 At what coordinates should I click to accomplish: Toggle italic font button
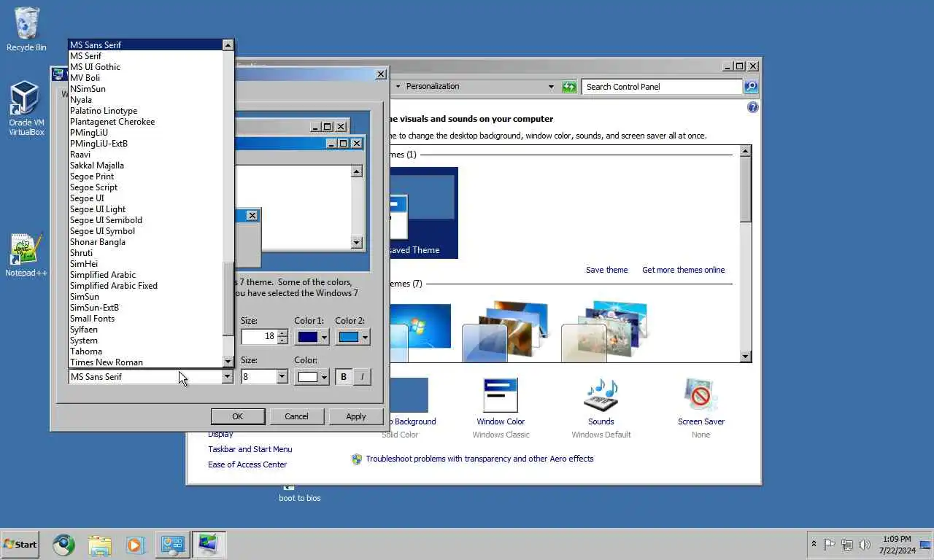click(x=362, y=377)
